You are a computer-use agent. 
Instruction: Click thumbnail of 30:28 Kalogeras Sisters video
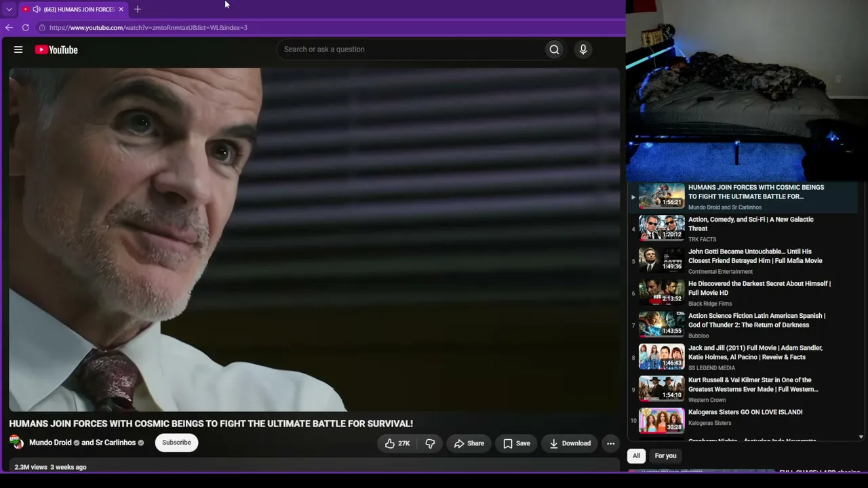(662, 421)
